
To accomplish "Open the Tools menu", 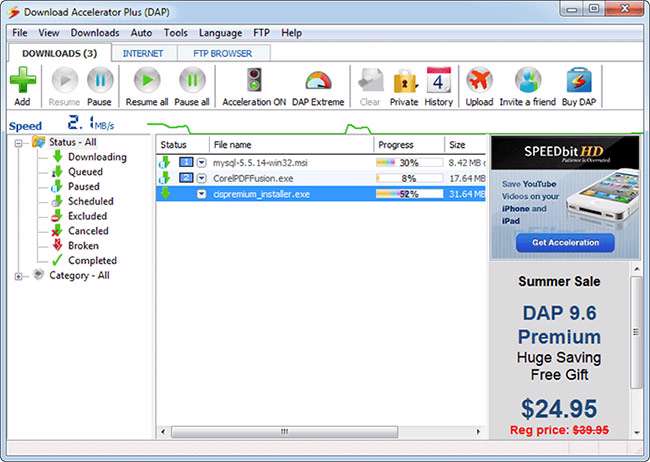I will [176, 33].
